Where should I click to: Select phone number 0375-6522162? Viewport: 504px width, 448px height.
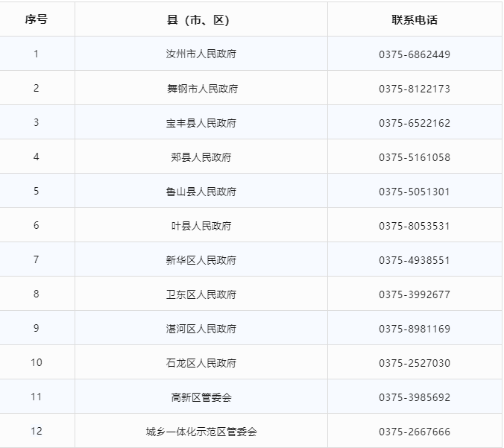[x=415, y=123]
